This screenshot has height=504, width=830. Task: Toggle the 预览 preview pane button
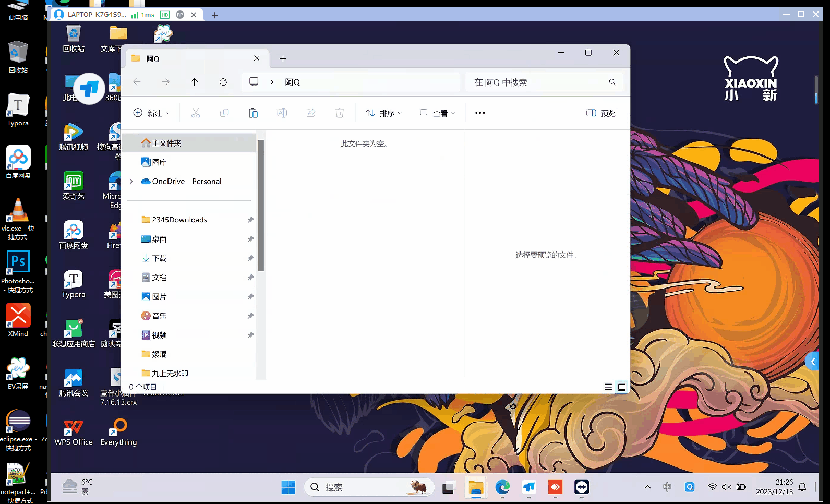click(x=601, y=113)
